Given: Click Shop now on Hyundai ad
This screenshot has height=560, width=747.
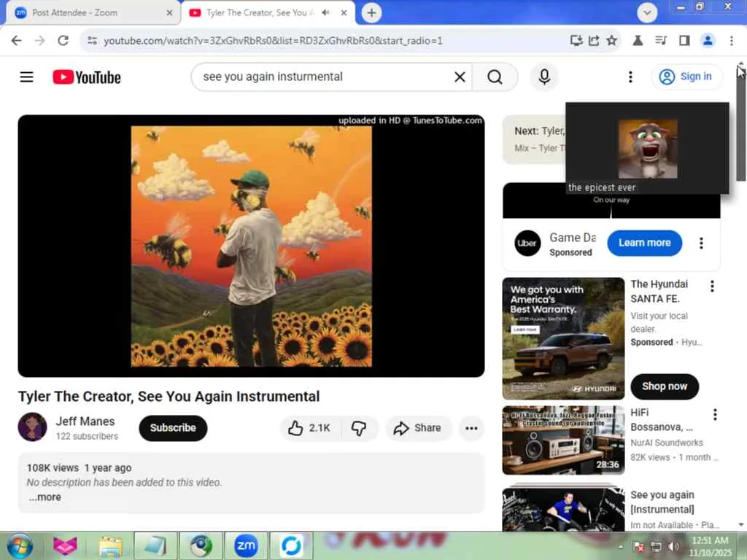Looking at the screenshot, I should click(x=665, y=386).
